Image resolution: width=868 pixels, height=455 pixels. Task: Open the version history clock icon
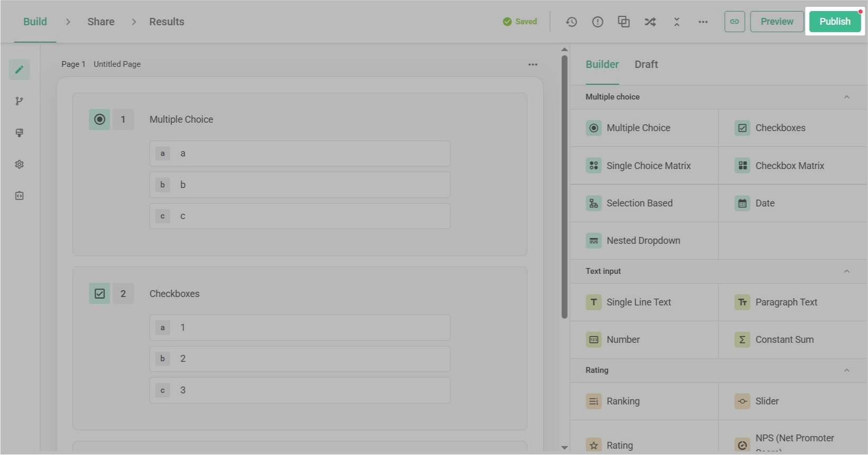(571, 22)
